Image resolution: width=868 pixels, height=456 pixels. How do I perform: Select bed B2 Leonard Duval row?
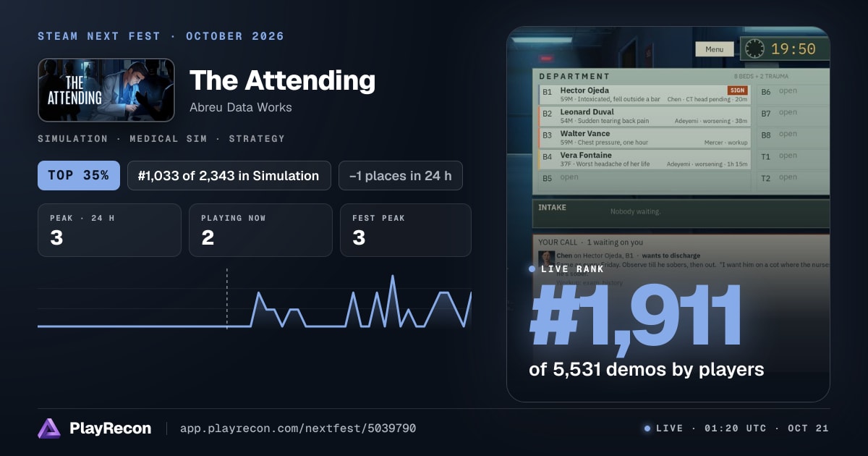tap(644, 117)
